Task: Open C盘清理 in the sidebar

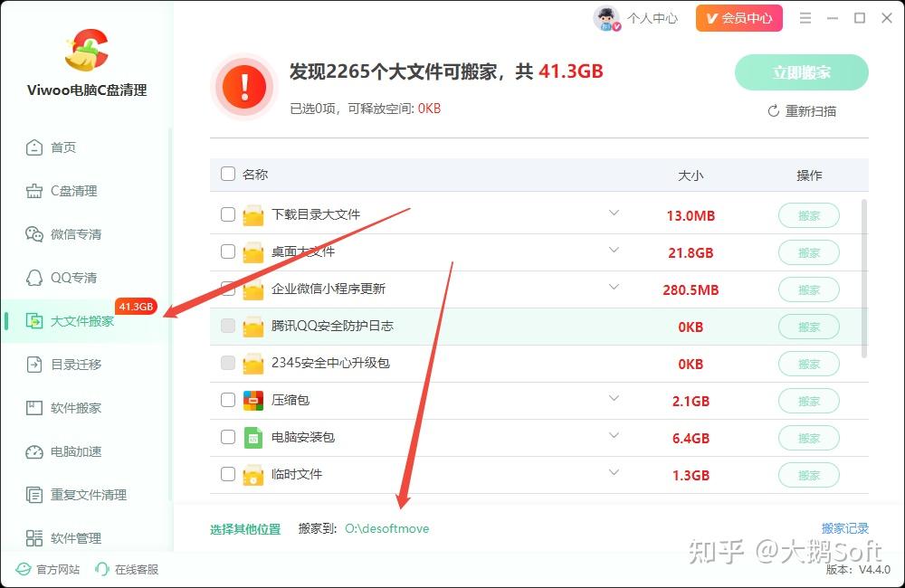Action: [x=74, y=191]
